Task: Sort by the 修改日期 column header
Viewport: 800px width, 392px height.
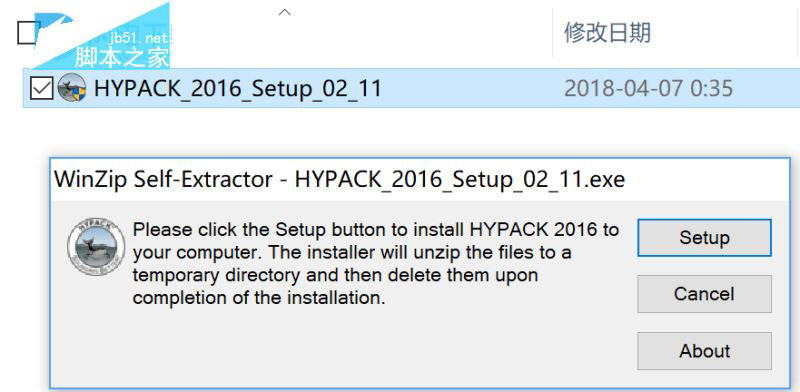Action: [607, 33]
